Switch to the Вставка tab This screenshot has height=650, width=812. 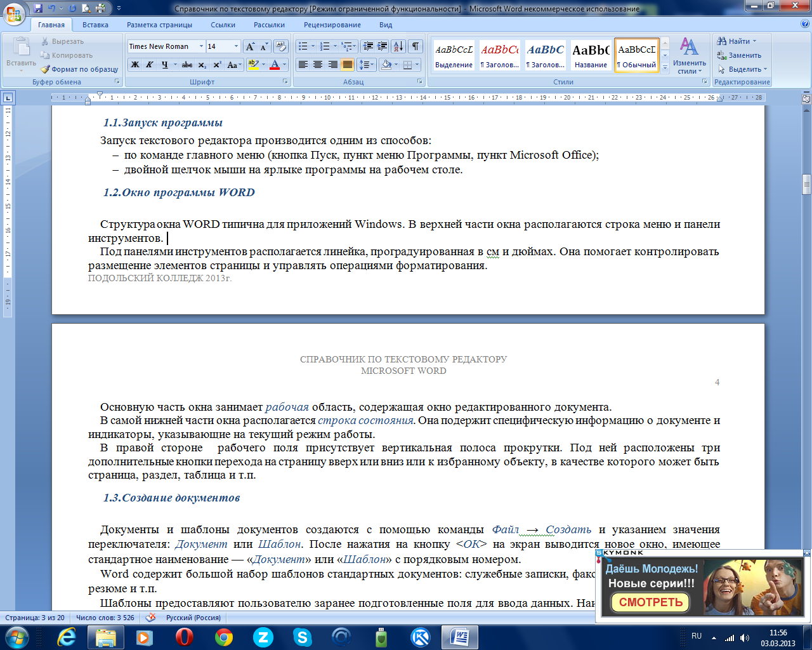95,25
